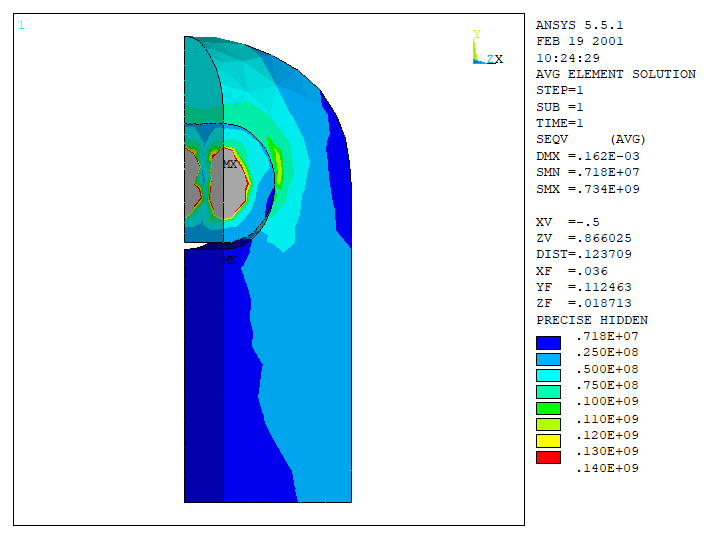Click the .140E+09 legend value
714x538 pixels.
click(607, 468)
